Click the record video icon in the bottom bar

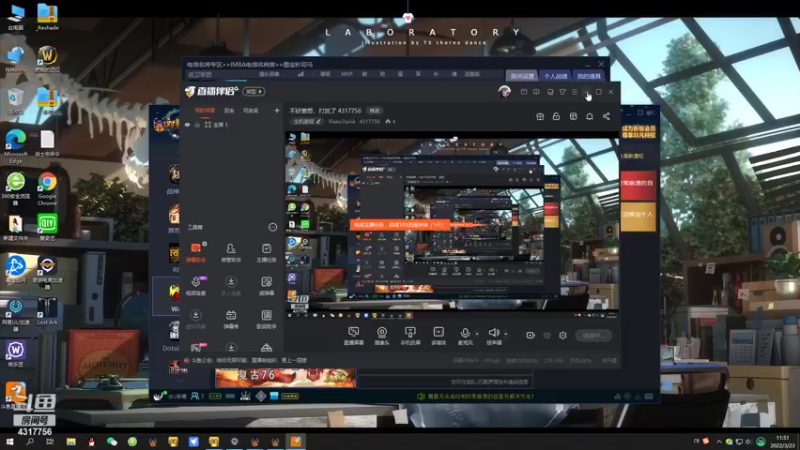531,335
